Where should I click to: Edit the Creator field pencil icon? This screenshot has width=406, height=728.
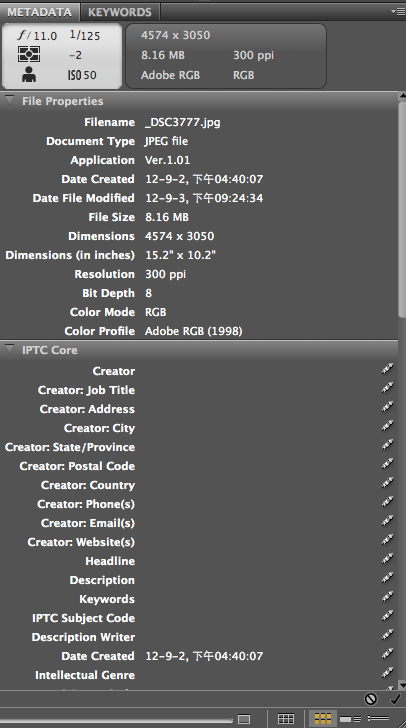[x=387, y=369]
